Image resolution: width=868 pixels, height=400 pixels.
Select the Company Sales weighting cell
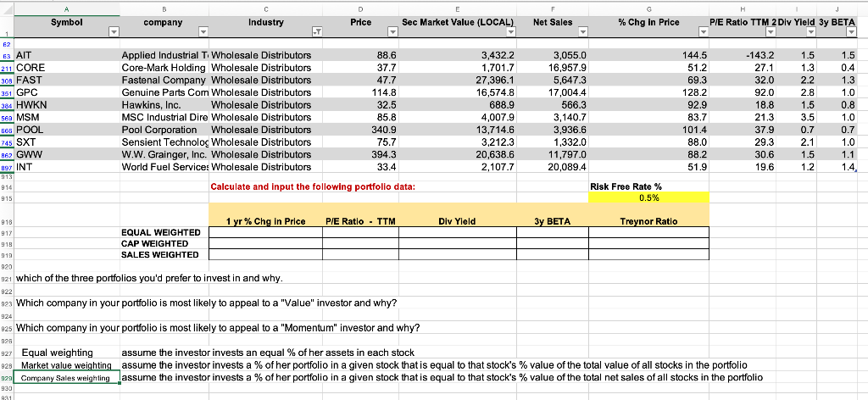point(67,378)
